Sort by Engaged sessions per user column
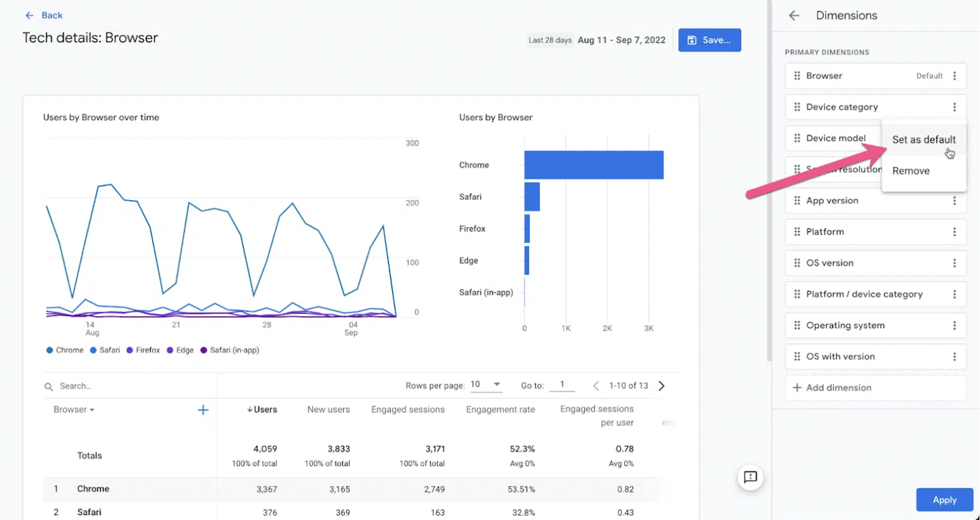The image size is (980, 520). 597,416
